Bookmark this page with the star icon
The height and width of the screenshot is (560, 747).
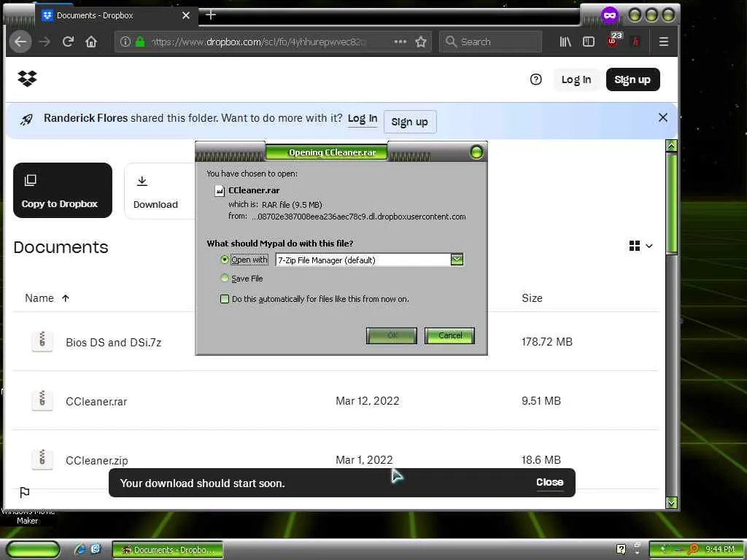click(421, 42)
